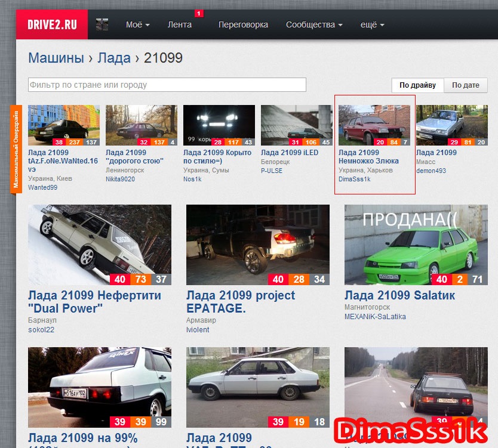Open Лада 21099 на 99% title
498x448 pixels.
83,438
